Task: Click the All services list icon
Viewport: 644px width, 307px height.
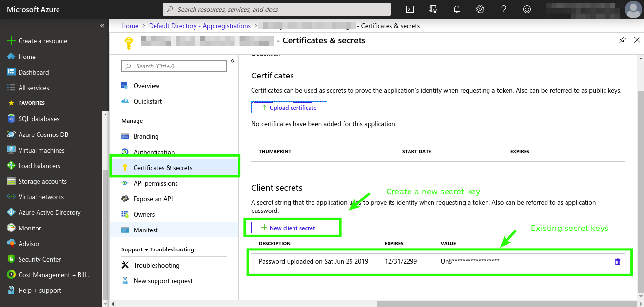Action: click(x=11, y=88)
